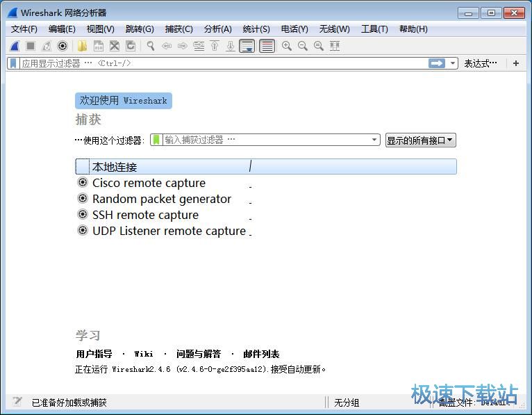Zoom in on main window text
This screenshot has height=415, width=532.
point(287,46)
